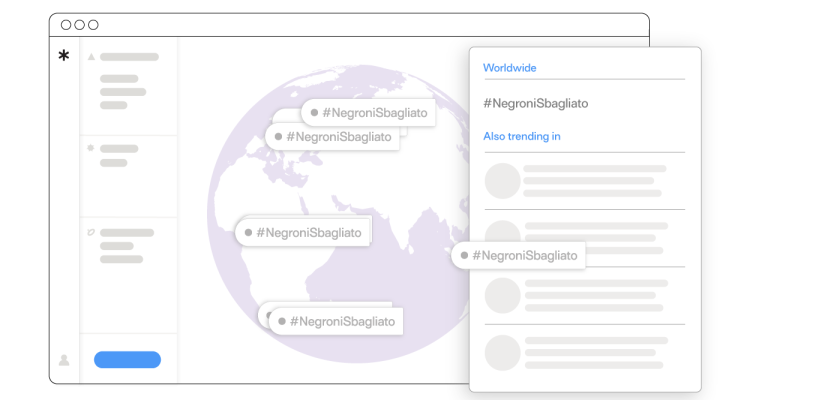Select the Worldwide heading in the panel
This screenshot has height=400, width=840.
[509, 68]
